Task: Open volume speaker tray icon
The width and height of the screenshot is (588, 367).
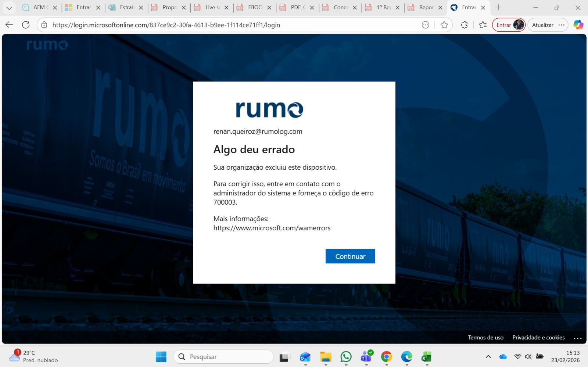Action: [x=528, y=356]
